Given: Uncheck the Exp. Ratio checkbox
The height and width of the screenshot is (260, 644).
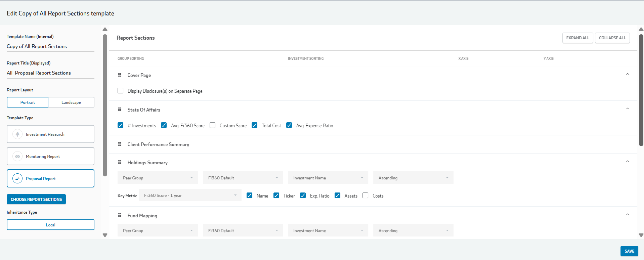Looking at the screenshot, I should [x=303, y=196].
